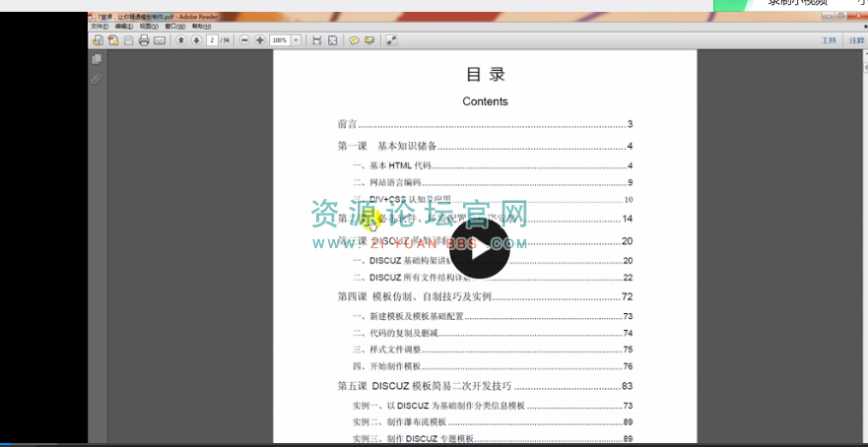Click the zoom out minus button

[244, 40]
